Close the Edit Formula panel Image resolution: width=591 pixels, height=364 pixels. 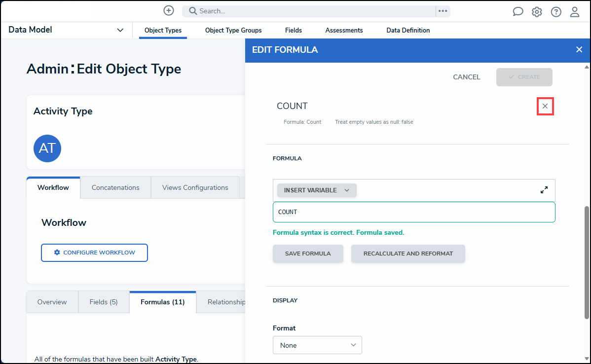(579, 50)
